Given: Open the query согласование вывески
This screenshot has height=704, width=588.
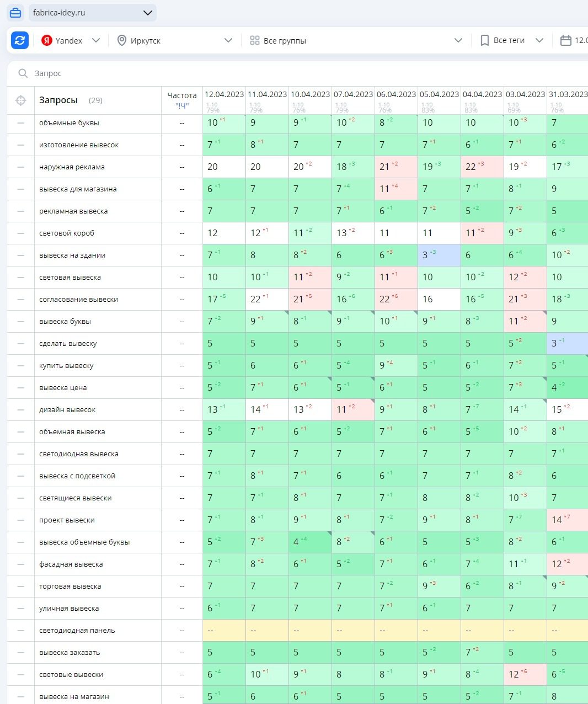Looking at the screenshot, I should coord(78,300).
